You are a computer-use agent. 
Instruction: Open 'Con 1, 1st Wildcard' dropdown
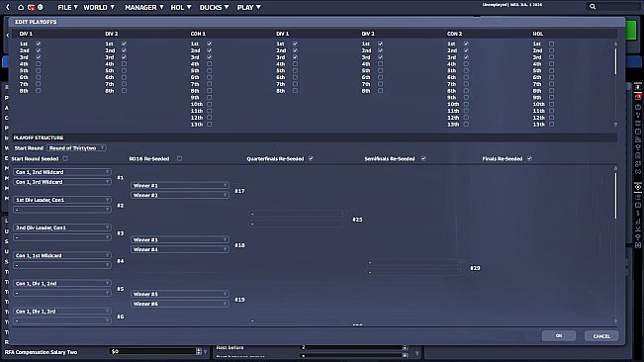62,255
